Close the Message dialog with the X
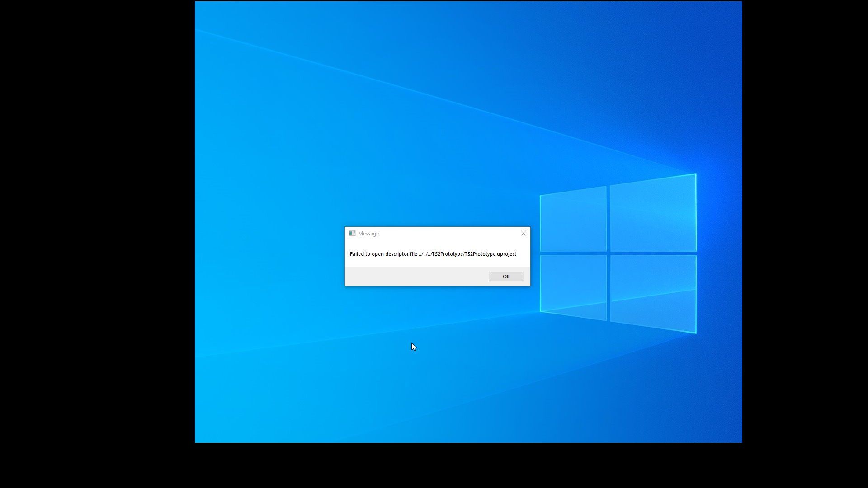Viewport: 868px width, 488px height. click(524, 233)
